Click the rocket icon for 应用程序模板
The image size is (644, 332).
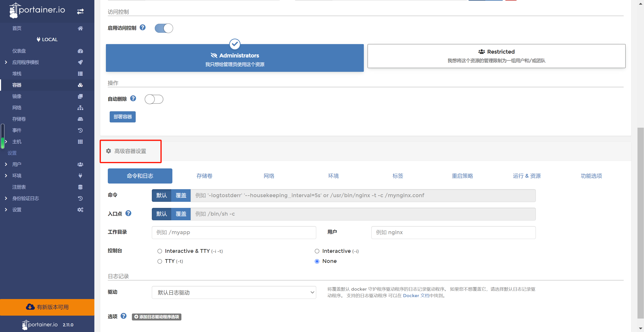coord(80,62)
